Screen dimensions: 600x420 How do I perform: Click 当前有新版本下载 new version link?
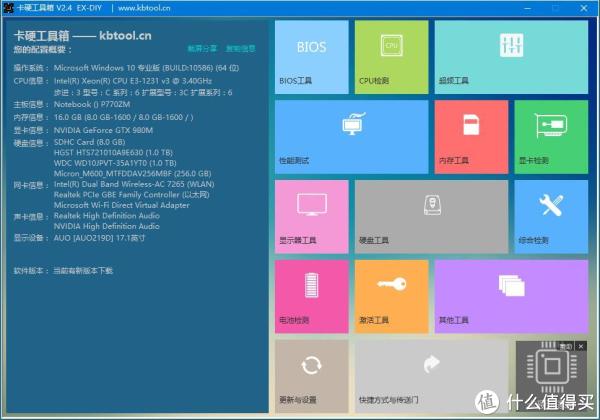tap(83, 271)
